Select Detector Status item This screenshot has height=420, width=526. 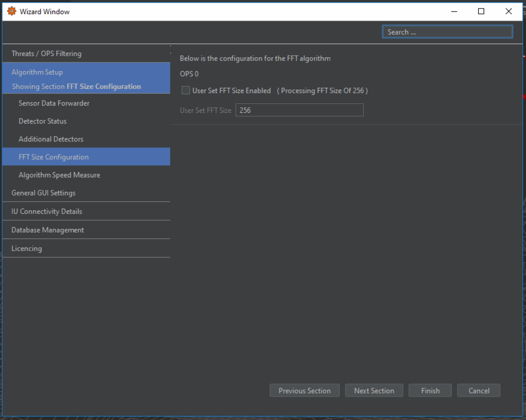coord(42,121)
